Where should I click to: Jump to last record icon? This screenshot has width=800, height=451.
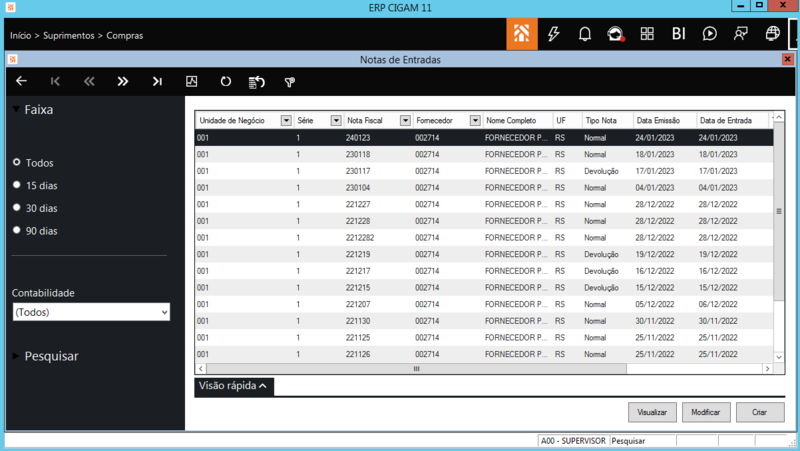coord(157,81)
